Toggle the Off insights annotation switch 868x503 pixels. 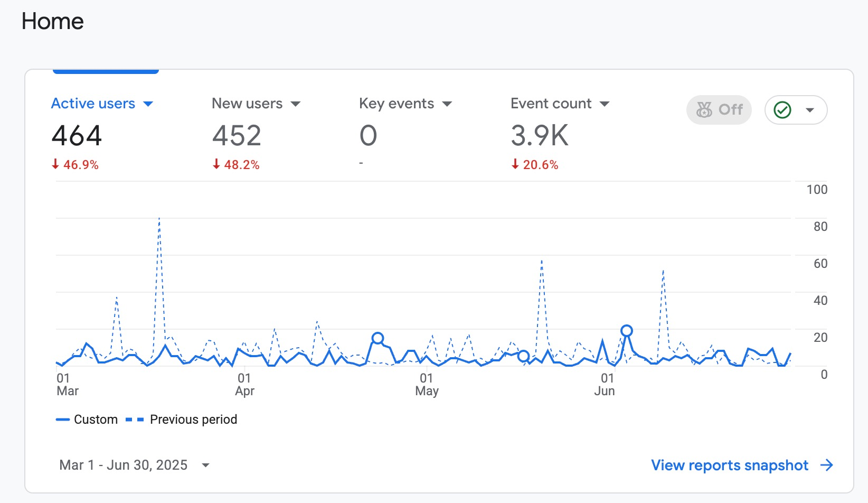tap(719, 110)
